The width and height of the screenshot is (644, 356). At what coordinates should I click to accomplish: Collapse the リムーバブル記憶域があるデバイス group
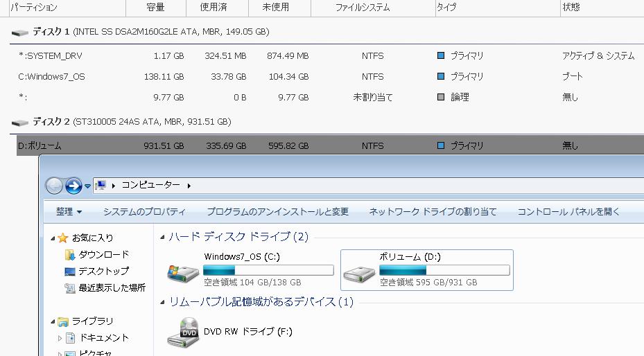[x=163, y=302]
